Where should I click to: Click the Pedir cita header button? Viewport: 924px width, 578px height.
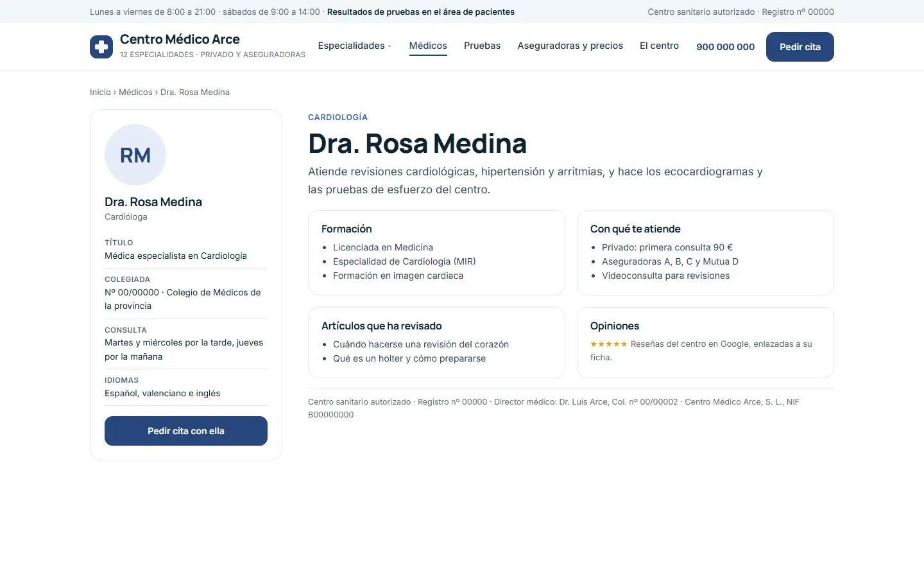click(x=800, y=47)
